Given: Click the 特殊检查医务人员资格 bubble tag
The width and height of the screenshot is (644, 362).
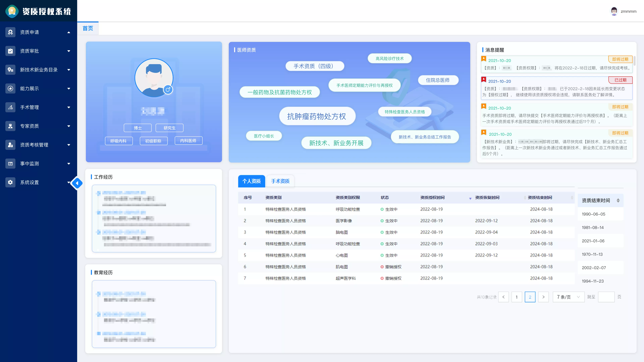Looking at the screenshot, I should point(405,112).
